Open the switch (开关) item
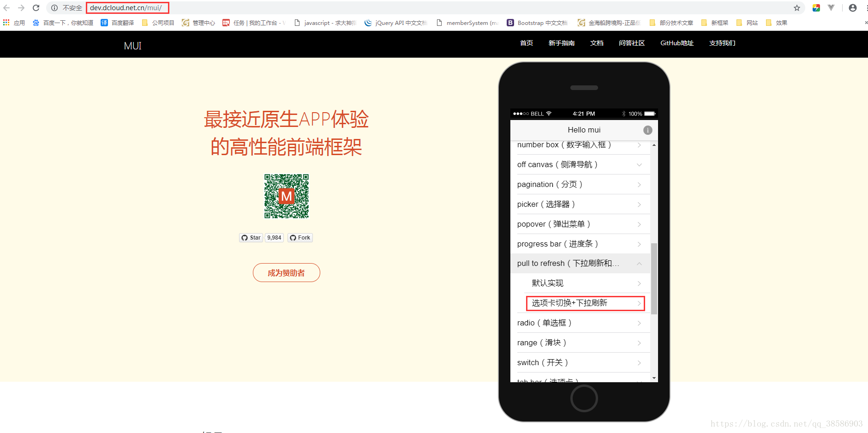Viewport: 868px width, 433px height. pyautogui.click(x=580, y=362)
